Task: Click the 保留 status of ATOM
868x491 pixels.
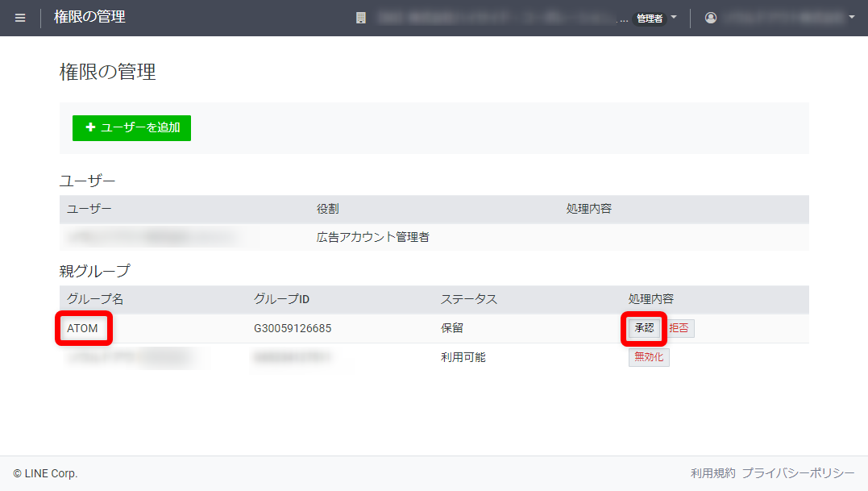Action: (451, 328)
